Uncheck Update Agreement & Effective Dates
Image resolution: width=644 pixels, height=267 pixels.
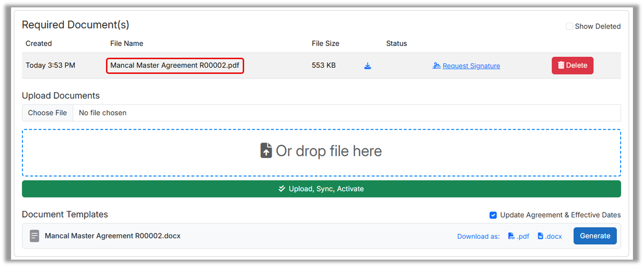coord(493,215)
